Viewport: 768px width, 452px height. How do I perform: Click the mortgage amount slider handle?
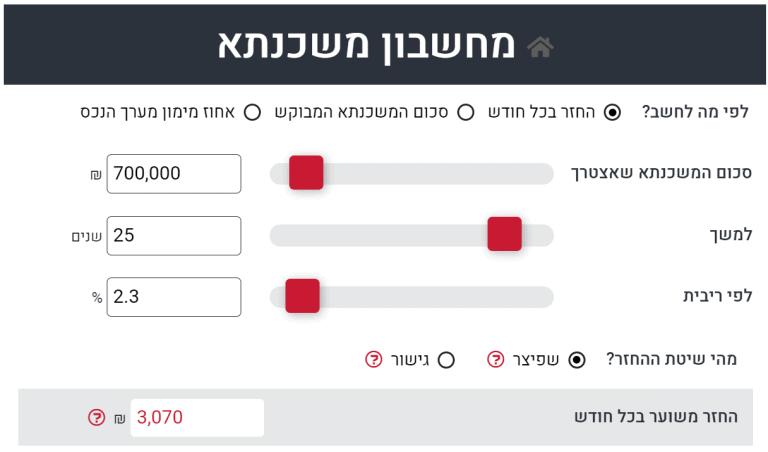[306, 173]
